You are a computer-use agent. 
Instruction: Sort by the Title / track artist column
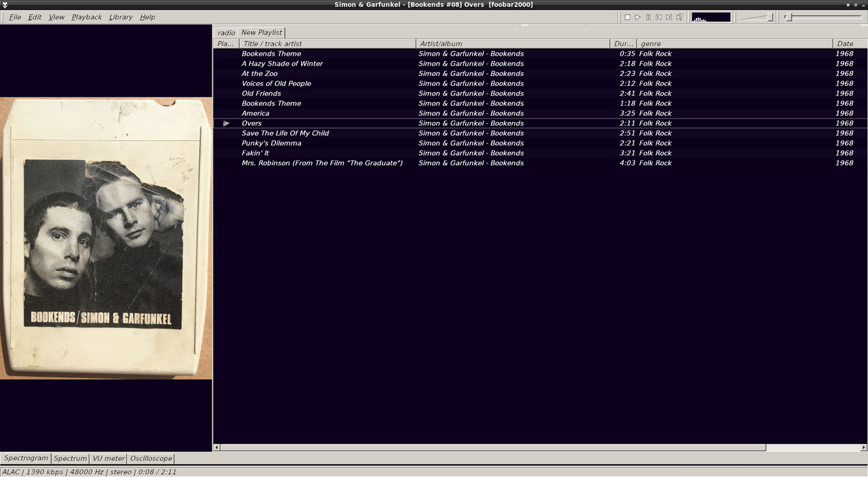point(328,43)
